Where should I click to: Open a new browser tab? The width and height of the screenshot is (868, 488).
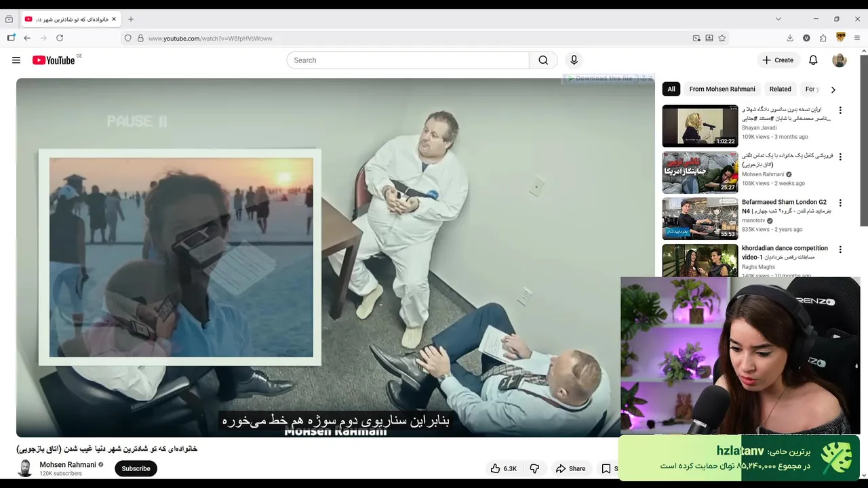click(131, 19)
